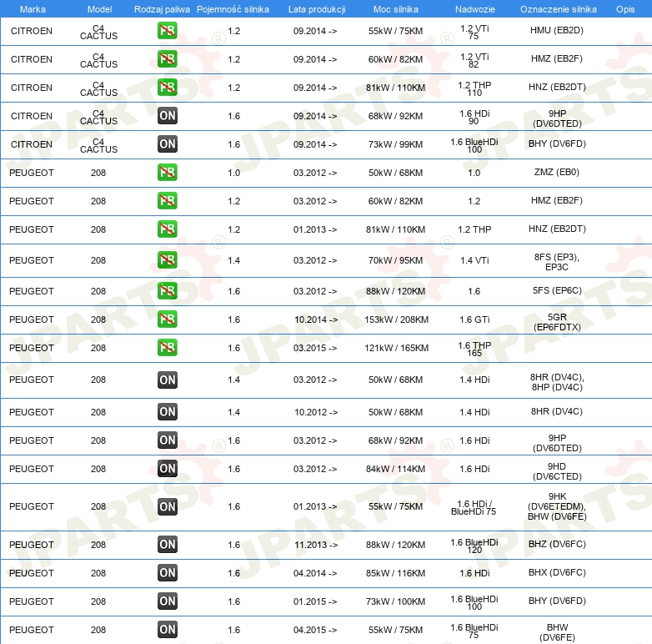Click diesel ON icon in Citroen 68kW / 92KM row
This screenshot has height=644, width=652.
(x=167, y=116)
